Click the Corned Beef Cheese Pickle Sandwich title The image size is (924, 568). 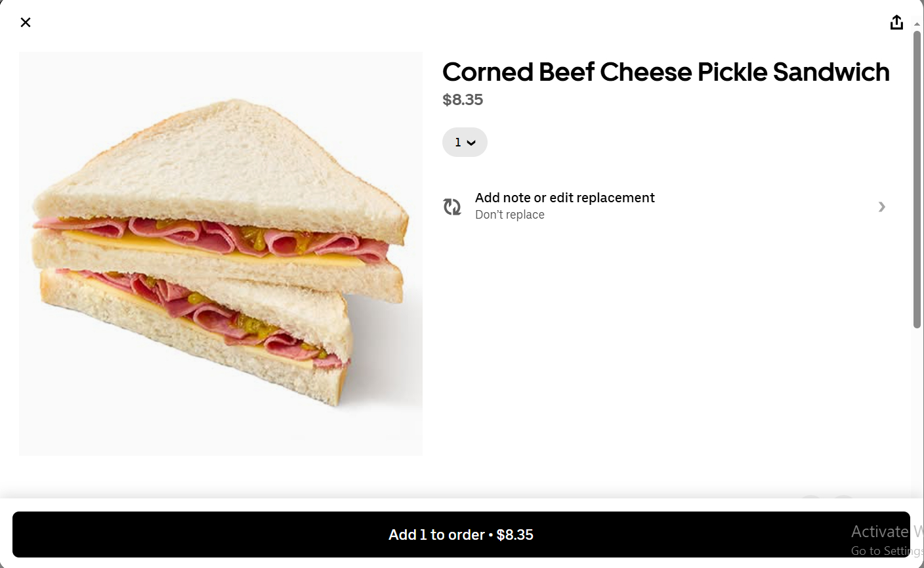click(x=665, y=72)
